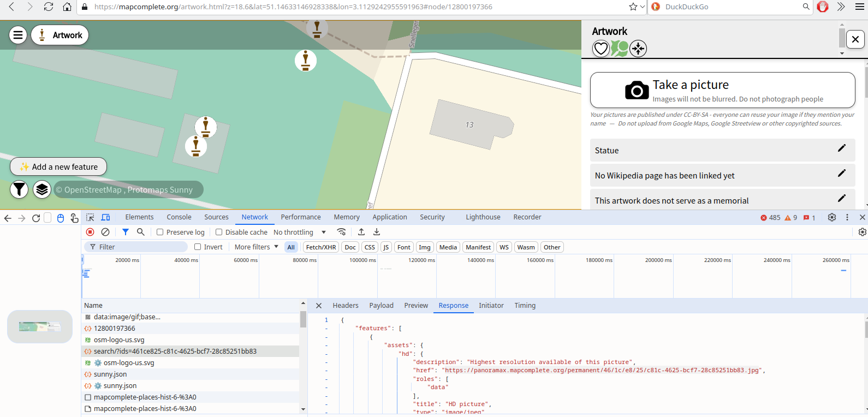
Task: Filter requests by CSS type
Action: (370, 247)
